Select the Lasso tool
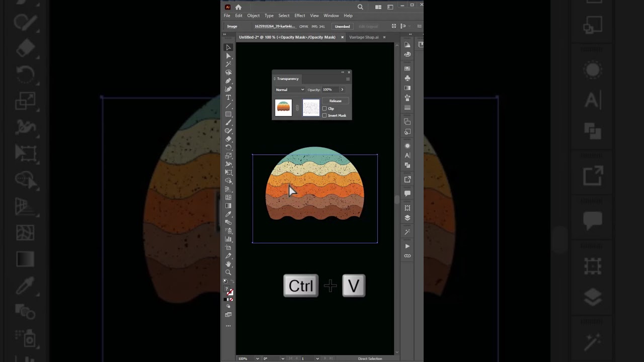Image resolution: width=644 pixels, height=362 pixels. [228, 72]
